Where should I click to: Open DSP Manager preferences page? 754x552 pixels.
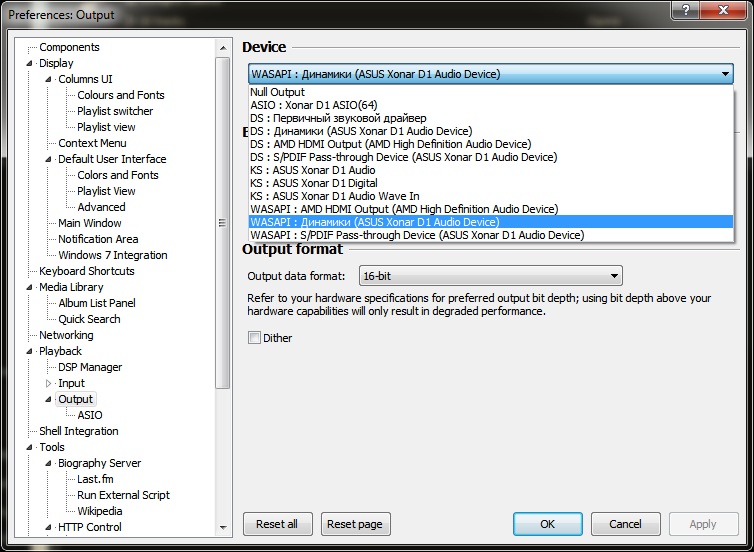point(90,367)
